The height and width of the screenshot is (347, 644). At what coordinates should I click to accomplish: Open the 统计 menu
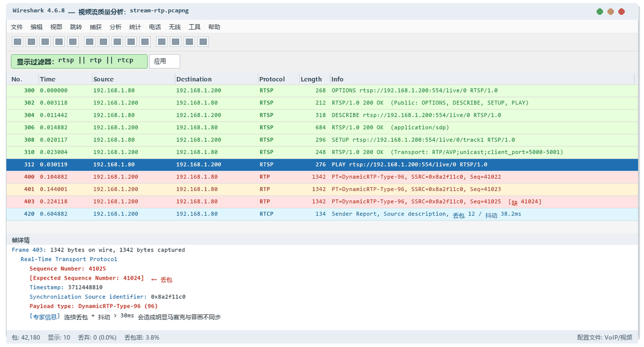pyautogui.click(x=135, y=27)
